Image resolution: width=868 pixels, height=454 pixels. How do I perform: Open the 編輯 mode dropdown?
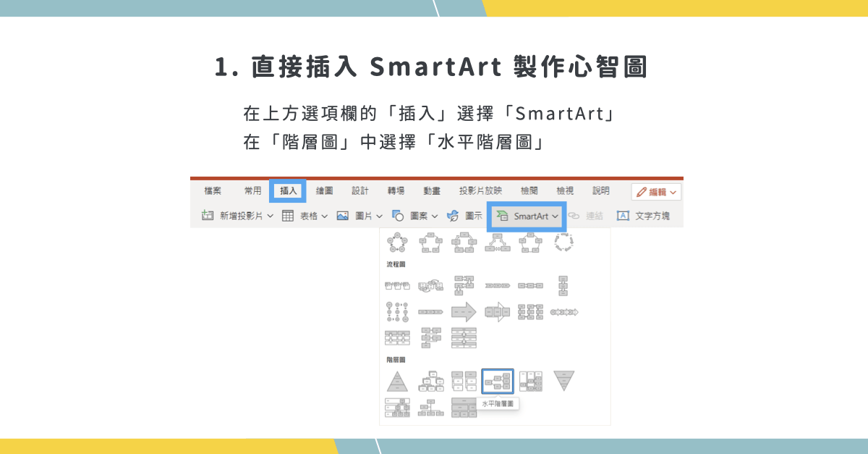[656, 192]
